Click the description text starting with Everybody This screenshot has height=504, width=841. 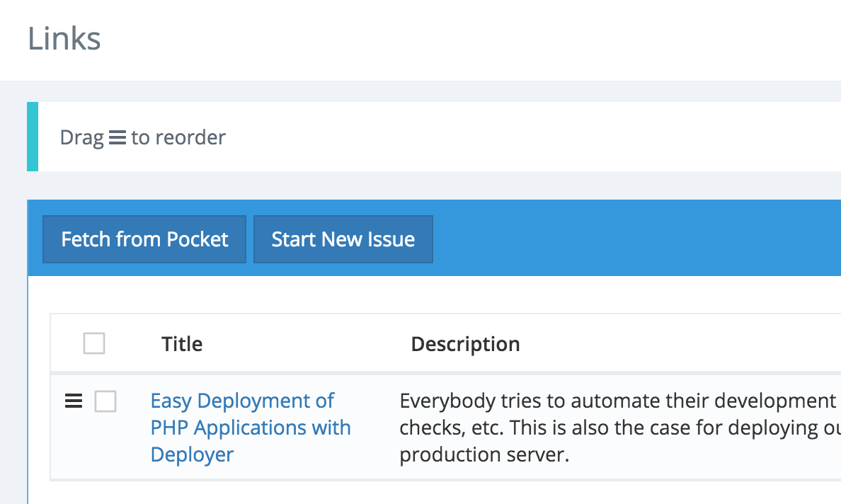point(616,401)
